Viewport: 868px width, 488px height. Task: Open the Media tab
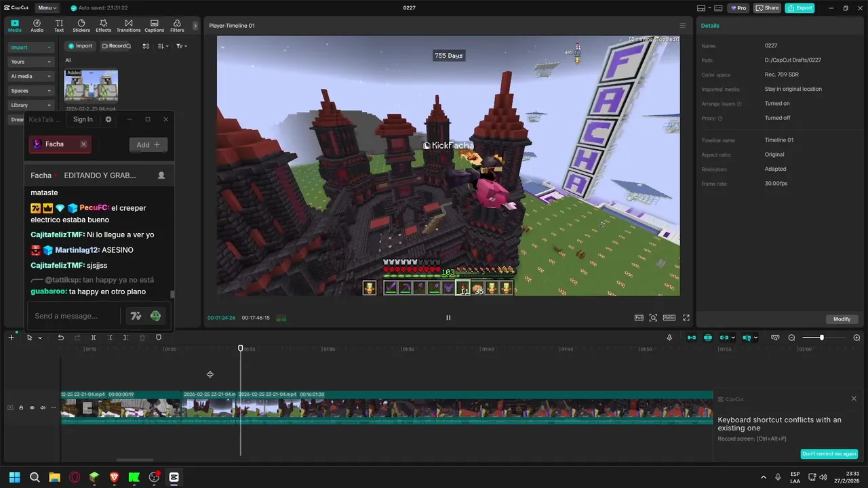[x=14, y=26]
